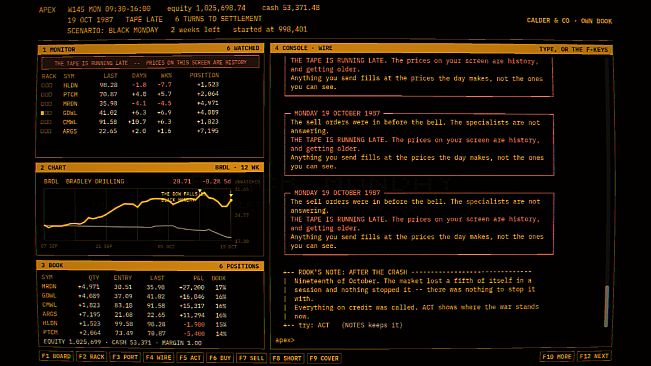Viewport: 651px width, 366px height.
Task: Click the HLDN position row in the book
Action: (x=134, y=324)
